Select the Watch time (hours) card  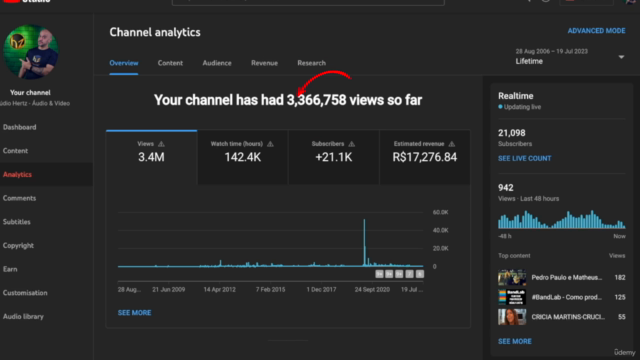pos(242,157)
